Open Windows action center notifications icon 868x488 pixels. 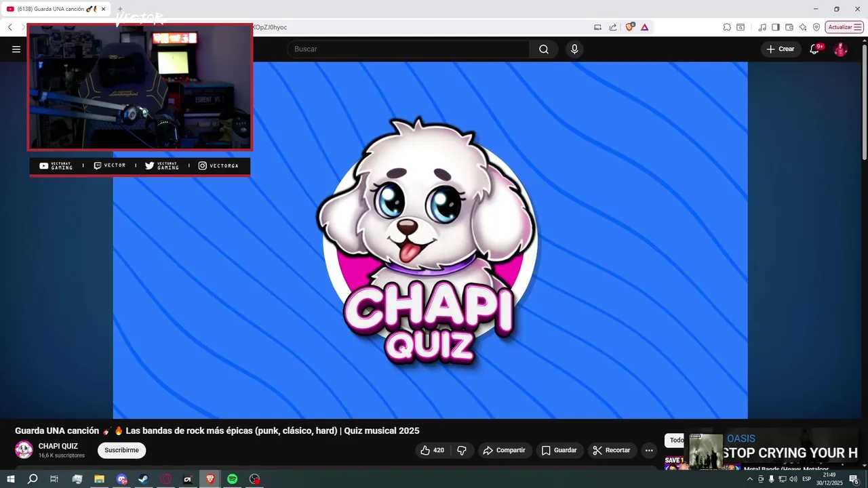pos(854,479)
